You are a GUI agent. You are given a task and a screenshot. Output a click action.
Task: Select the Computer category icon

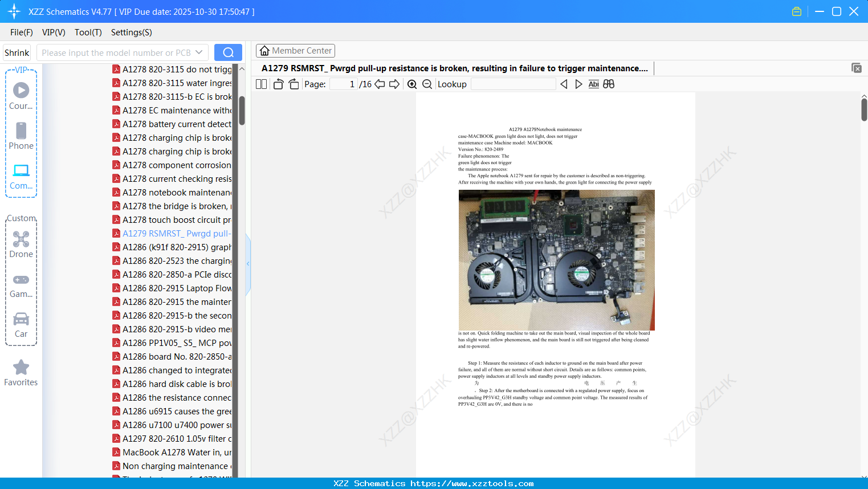[x=21, y=170]
